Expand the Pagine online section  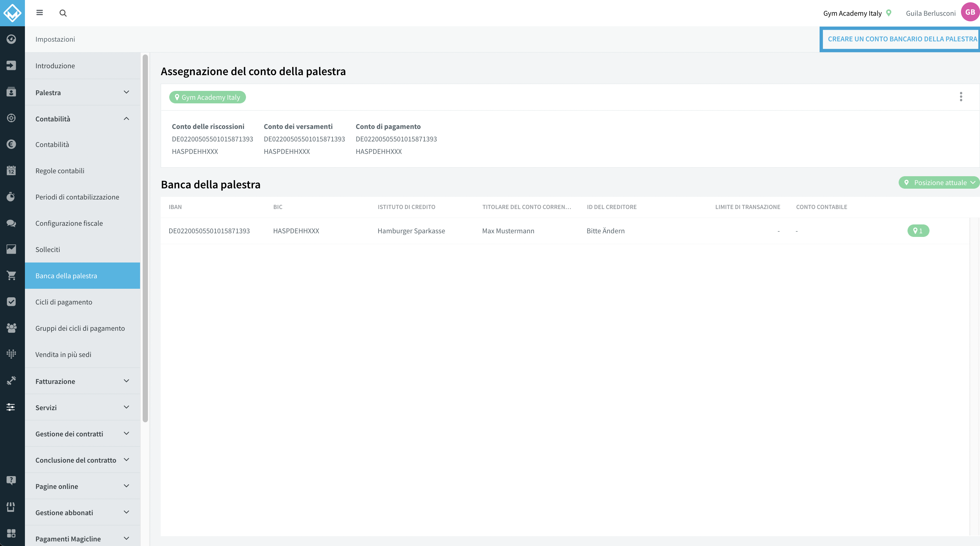(83, 486)
